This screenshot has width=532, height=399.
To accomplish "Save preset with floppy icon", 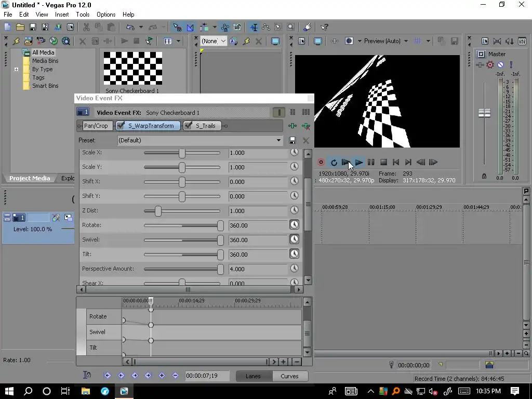I will pyautogui.click(x=292, y=140).
